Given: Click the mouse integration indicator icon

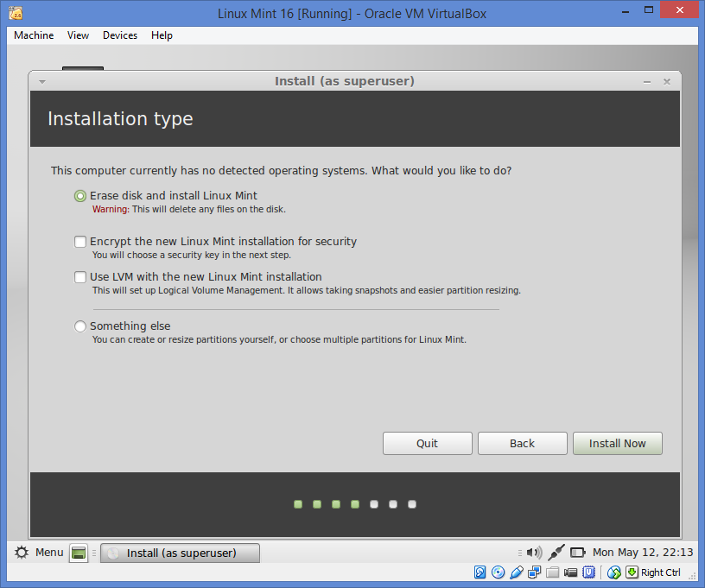Looking at the screenshot, I should coord(613,572).
